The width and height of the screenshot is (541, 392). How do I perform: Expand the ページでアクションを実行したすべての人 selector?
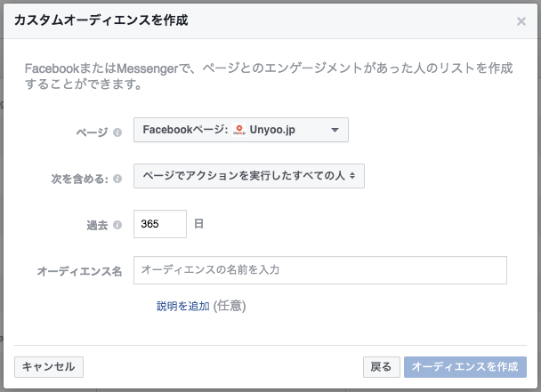(x=249, y=176)
